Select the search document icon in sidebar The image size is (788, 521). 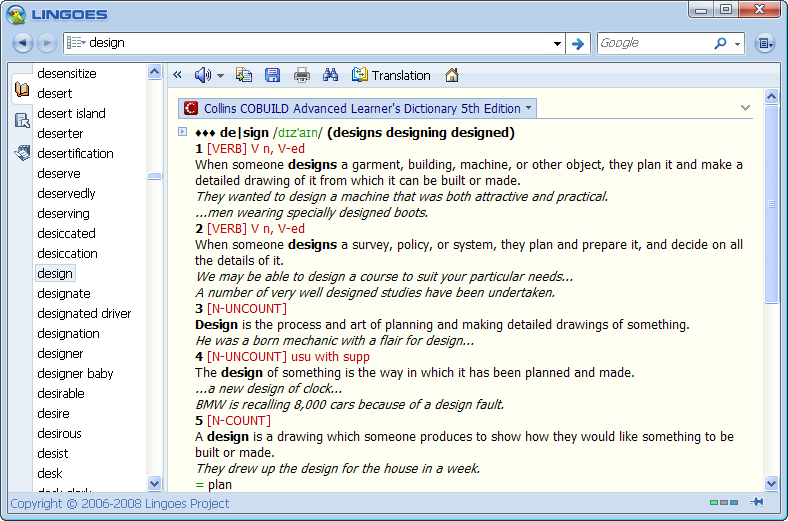point(22,121)
